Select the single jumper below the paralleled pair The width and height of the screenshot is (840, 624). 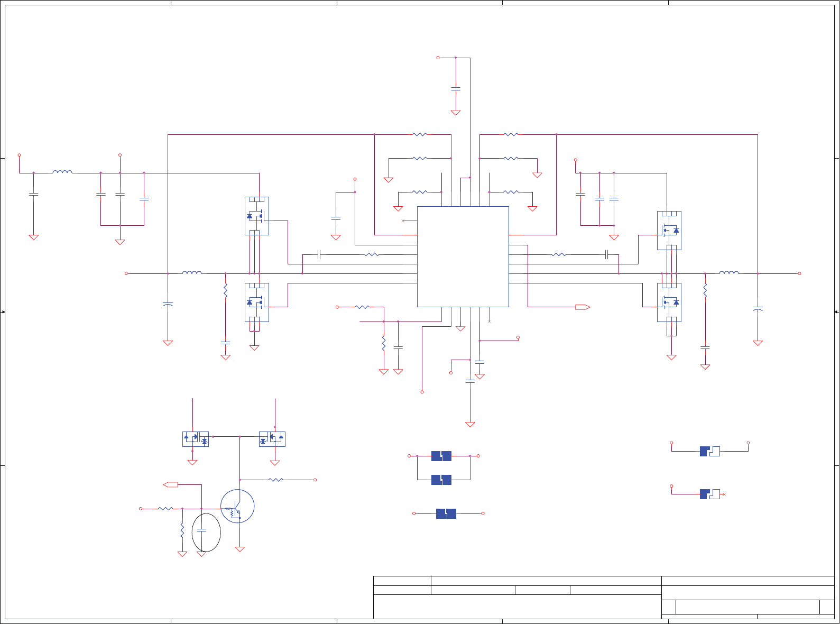(x=446, y=513)
